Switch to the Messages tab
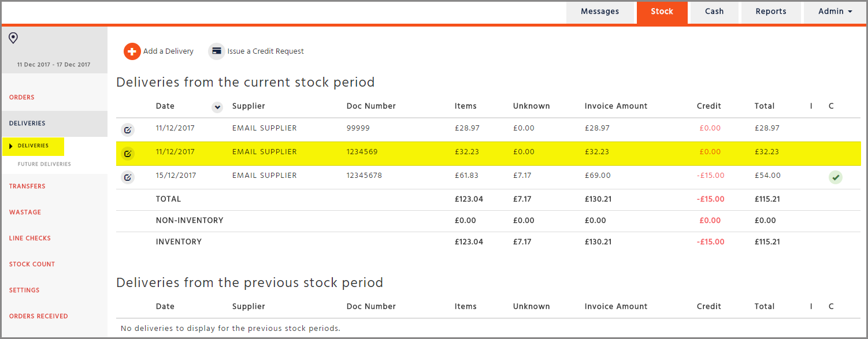 coord(600,12)
